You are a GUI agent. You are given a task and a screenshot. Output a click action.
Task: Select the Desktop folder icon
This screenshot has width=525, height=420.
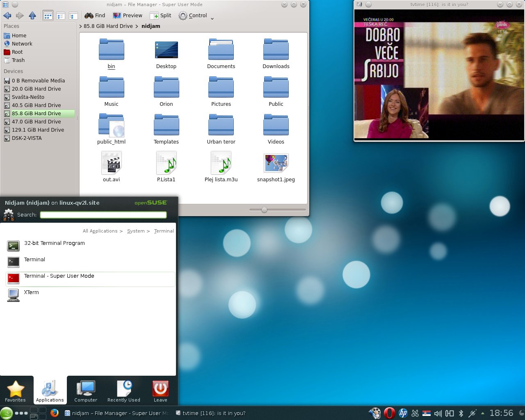click(166, 50)
